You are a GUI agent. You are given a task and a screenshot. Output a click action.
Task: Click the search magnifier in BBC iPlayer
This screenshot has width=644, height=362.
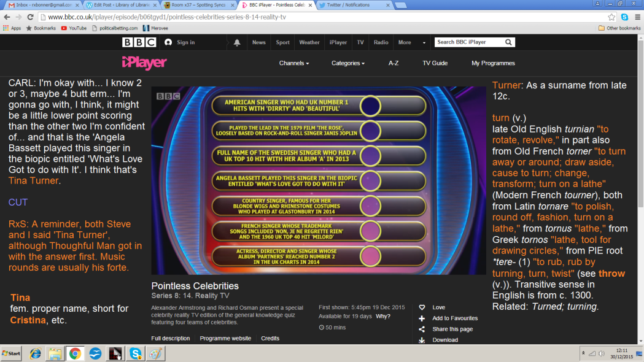(x=508, y=42)
